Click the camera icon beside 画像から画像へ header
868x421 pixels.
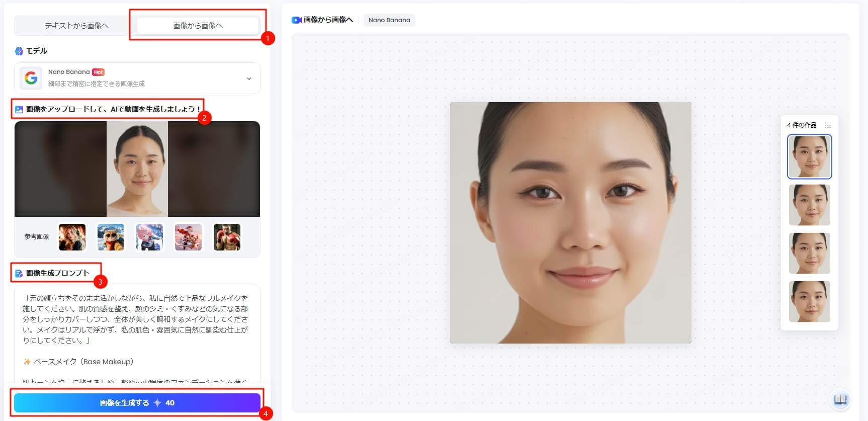pyautogui.click(x=296, y=20)
